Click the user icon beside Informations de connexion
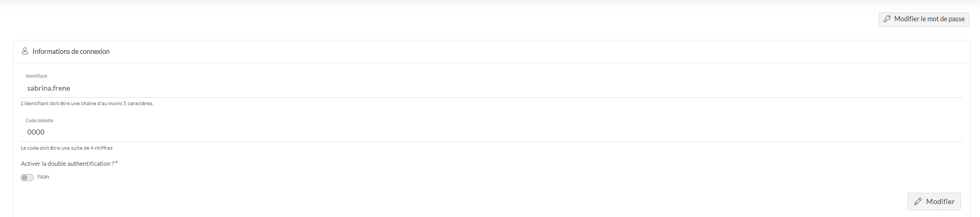Image resolution: width=980 pixels, height=217 pixels. [x=25, y=51]
